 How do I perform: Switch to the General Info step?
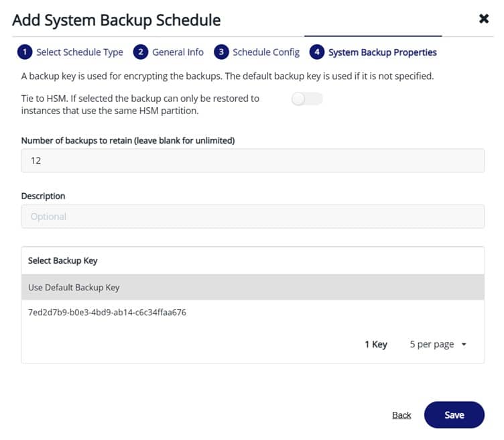178,52
